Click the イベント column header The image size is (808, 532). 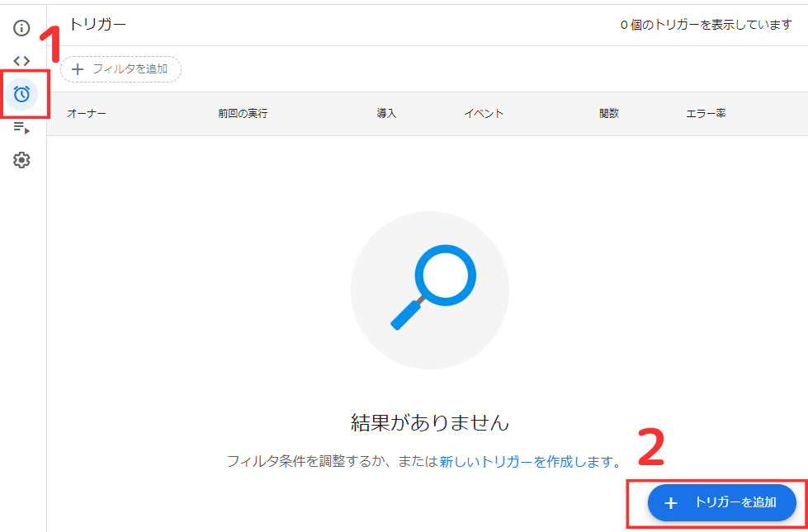coord(484,113)
